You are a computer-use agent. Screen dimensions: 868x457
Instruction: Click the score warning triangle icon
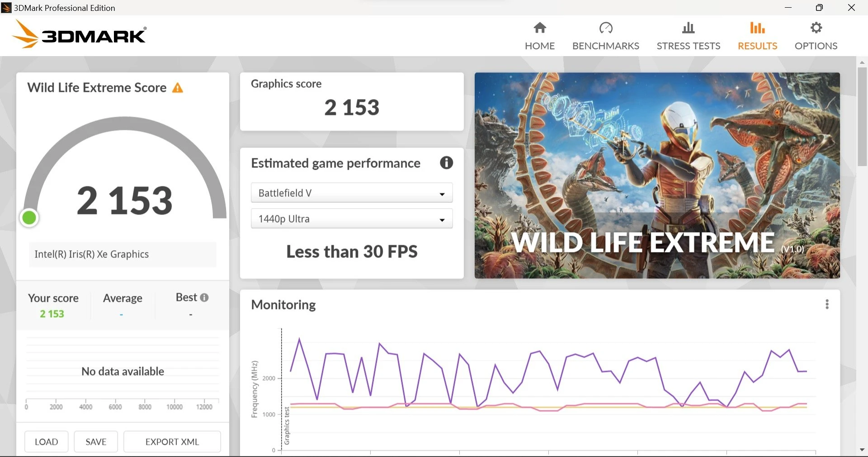tap(178, 88)
